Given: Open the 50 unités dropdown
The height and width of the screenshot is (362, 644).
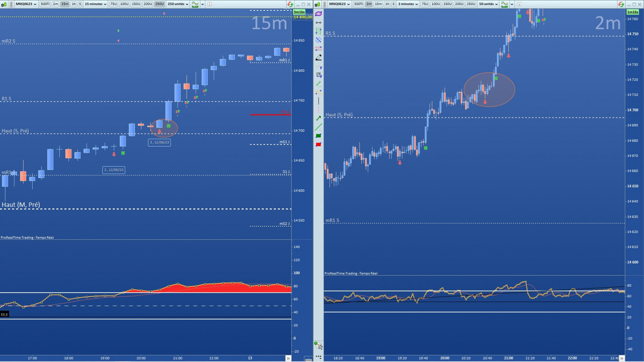Looking at the screenshot, I should click(x=488, y=4).
